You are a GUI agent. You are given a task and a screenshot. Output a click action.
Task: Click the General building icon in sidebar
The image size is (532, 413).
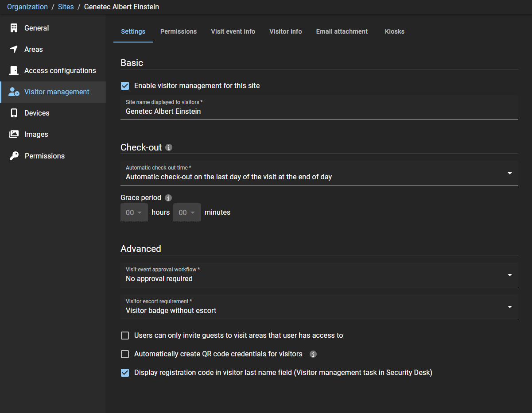[14, 28]
